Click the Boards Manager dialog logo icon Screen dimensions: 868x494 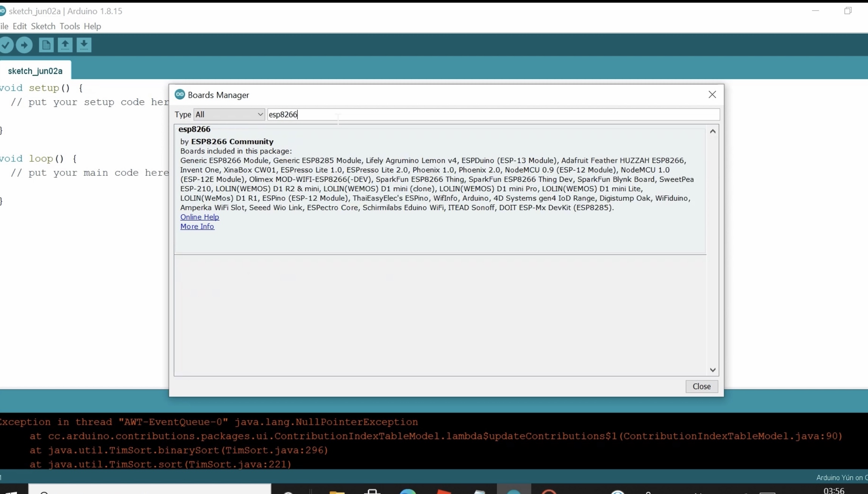(180, 94)
